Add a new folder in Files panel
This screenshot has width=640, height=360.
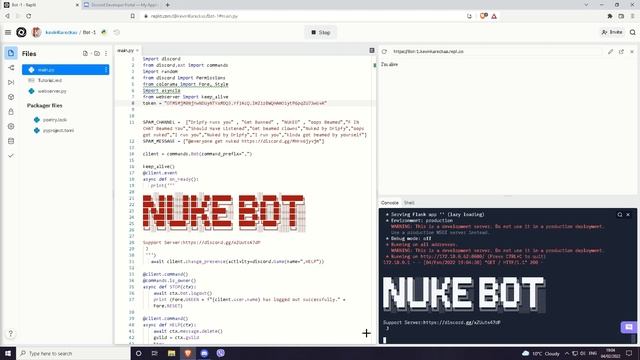pyautogui.click(x=97, y=53)
